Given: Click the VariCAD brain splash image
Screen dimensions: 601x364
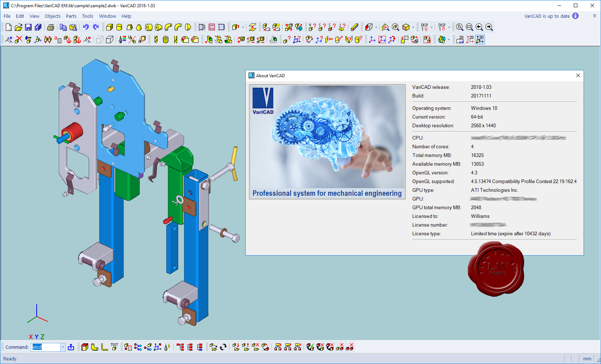Looking at the screenshot, I should (327, 141).
